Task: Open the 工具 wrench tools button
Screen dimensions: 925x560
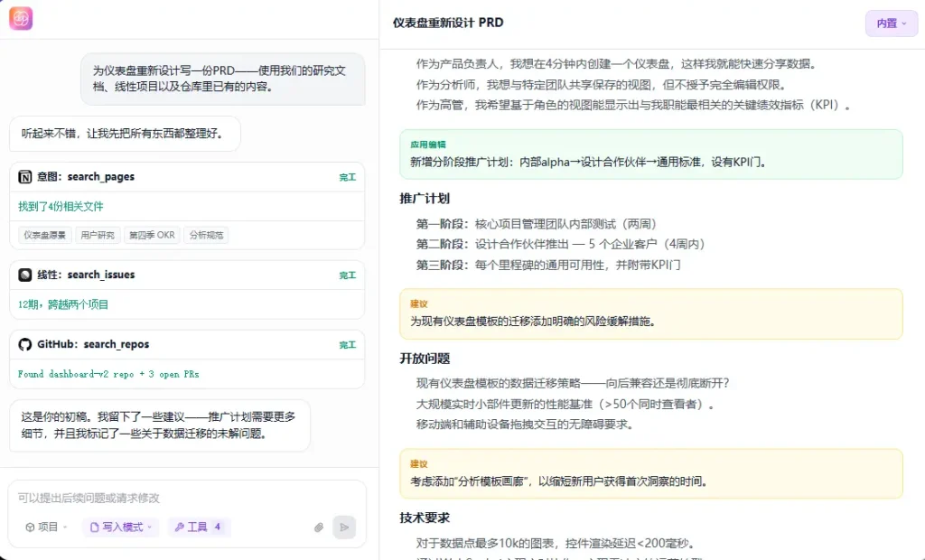Action: point(199,527)
